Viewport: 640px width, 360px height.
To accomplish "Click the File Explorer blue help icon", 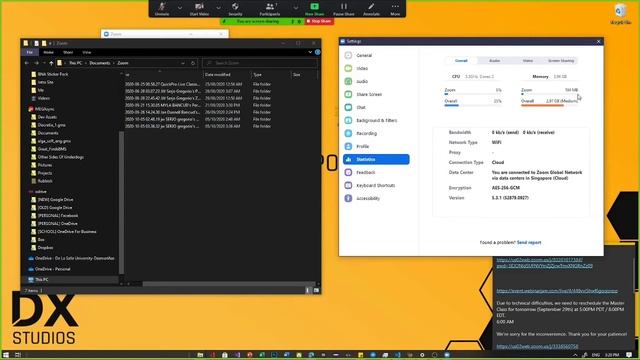I will (x=318, y=52).
